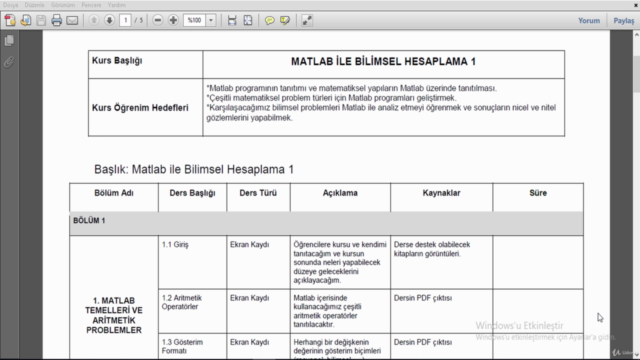The width and height of the screenshot is (640, 360).
Task: Click the fit width scrolling icon
Action: coord(232,20)
